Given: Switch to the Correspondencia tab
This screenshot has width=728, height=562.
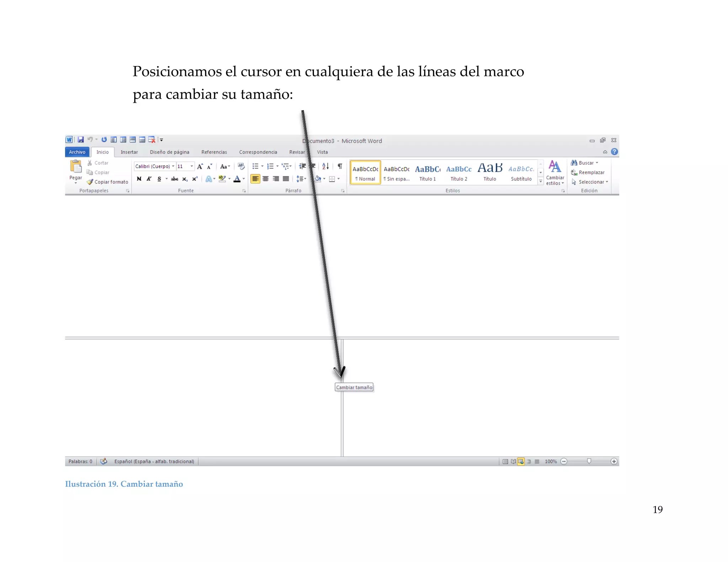Looking at the screenshot, I should coord(258,152).
